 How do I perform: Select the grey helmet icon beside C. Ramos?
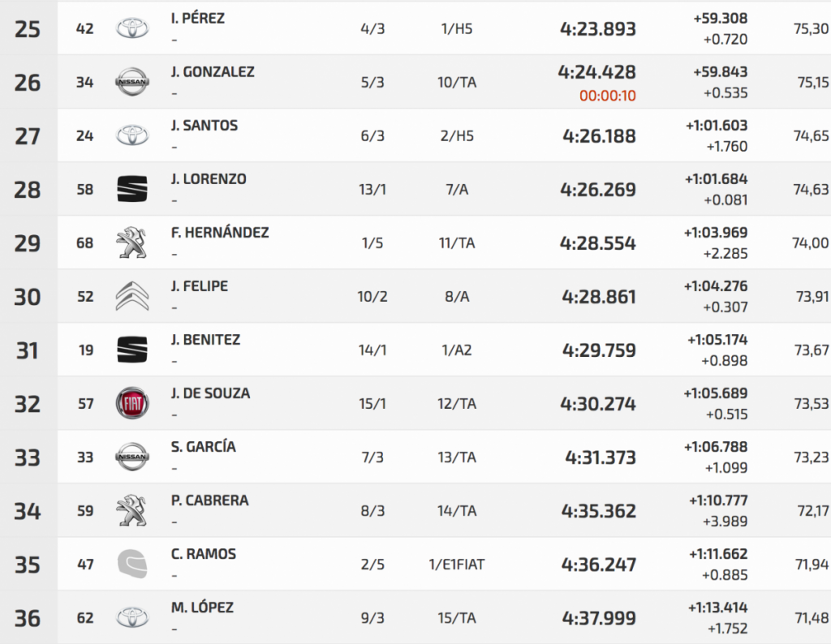132,565
